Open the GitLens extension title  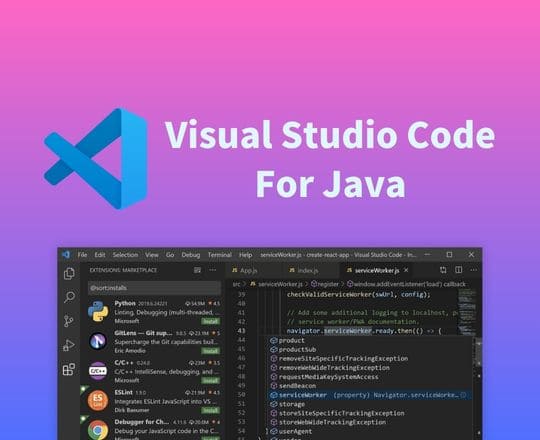pyautogui.click(x=143, y=333)
